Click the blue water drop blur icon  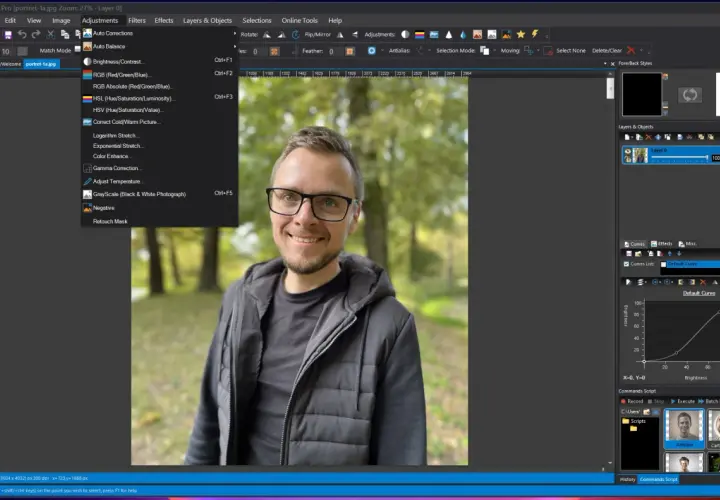tap(462, 34)
